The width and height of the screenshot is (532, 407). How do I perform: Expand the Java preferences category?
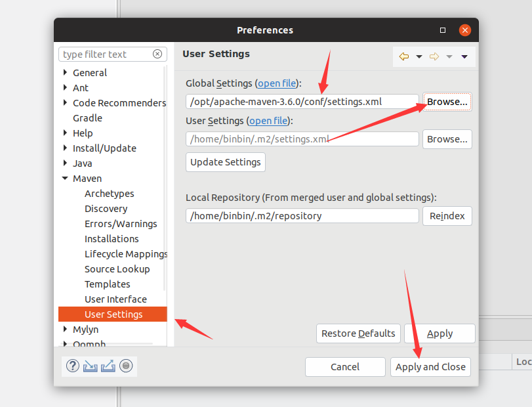[64, 163]
